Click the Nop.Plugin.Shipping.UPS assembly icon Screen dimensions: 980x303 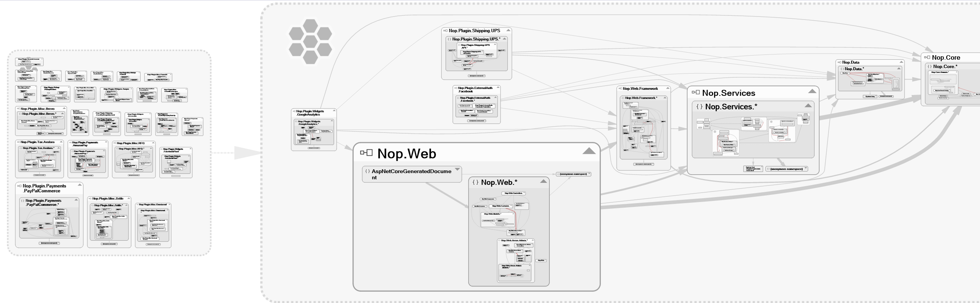point(446,31)
